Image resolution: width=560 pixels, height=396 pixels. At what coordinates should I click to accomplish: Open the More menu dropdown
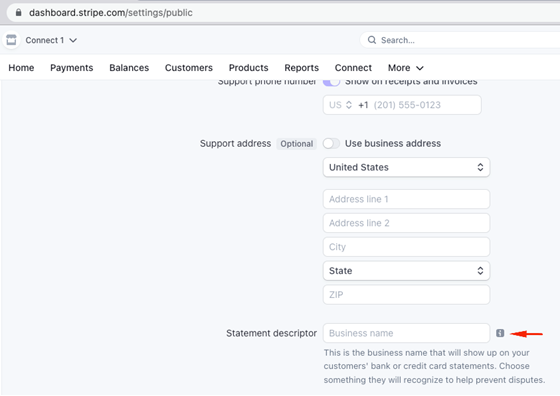pyautogui.click(x=405, y=68)
